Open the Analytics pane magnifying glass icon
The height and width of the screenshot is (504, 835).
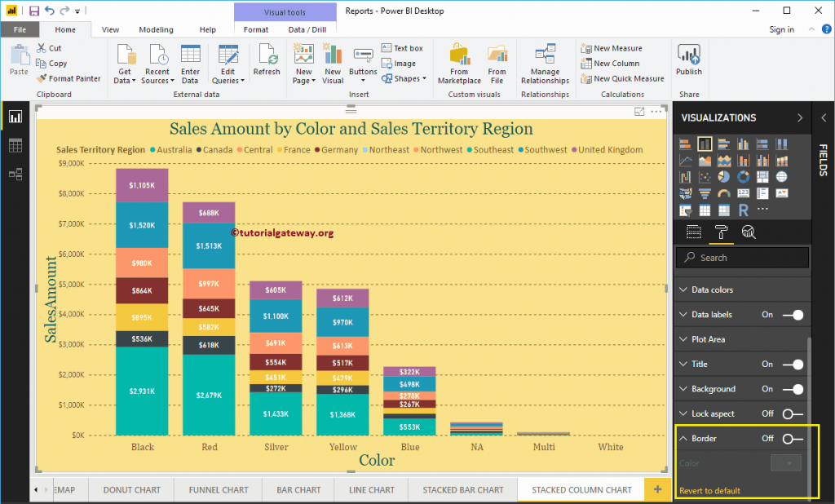[748, 232]
